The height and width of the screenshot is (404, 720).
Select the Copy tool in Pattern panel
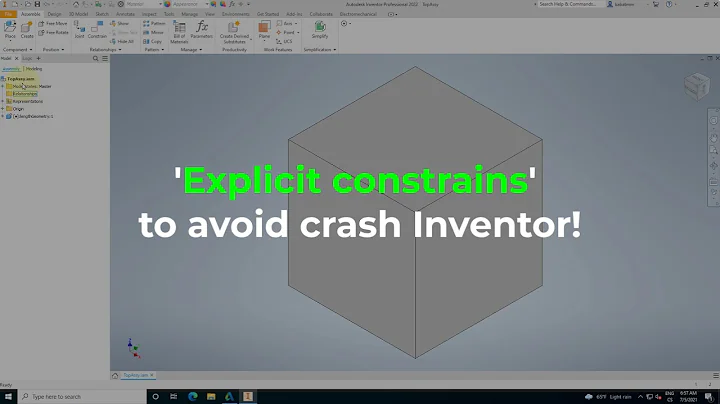pos(152,41)
